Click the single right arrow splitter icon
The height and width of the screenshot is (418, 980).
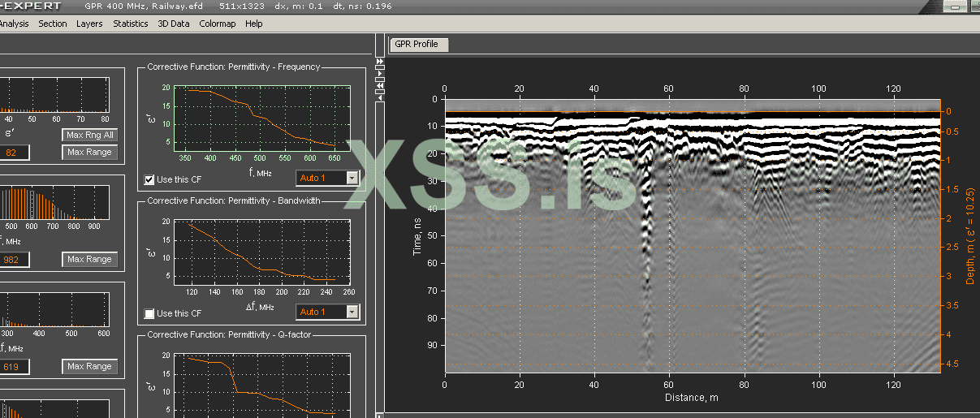(379, 73)
